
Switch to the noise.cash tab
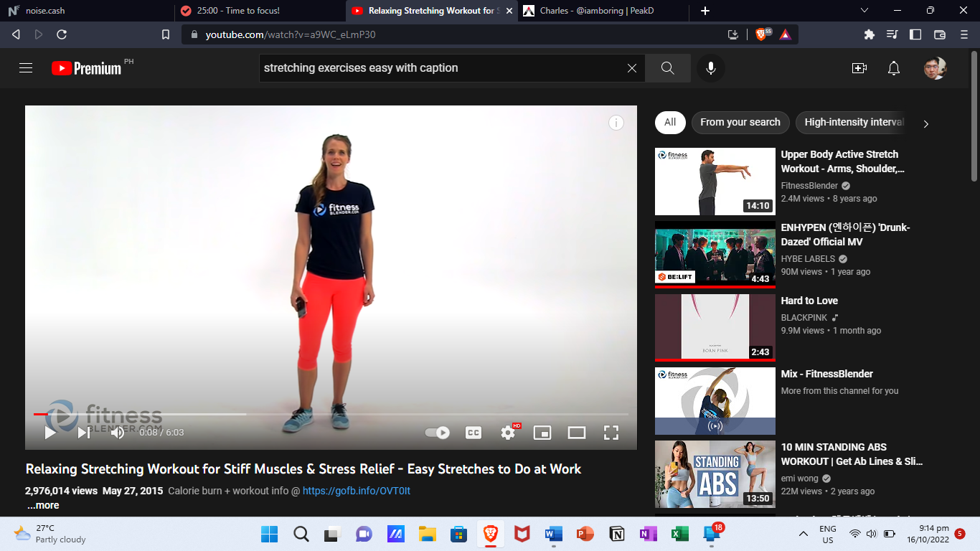[x=86, y=11]
